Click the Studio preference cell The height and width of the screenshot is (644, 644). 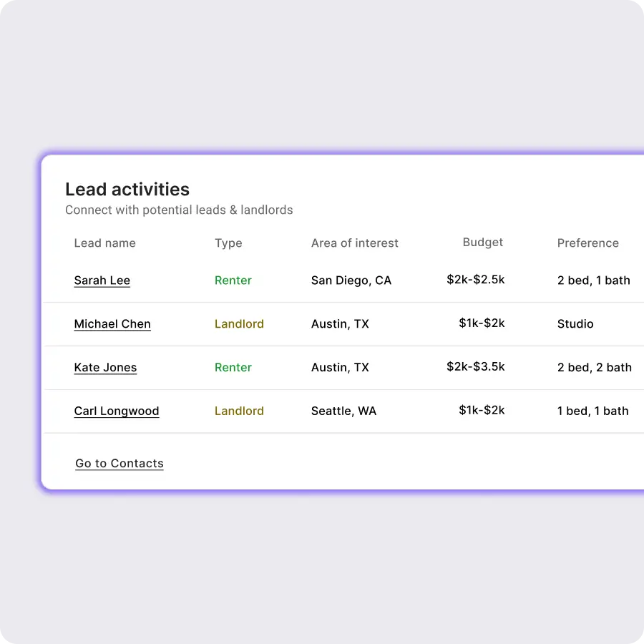click(x=575, y=324)
